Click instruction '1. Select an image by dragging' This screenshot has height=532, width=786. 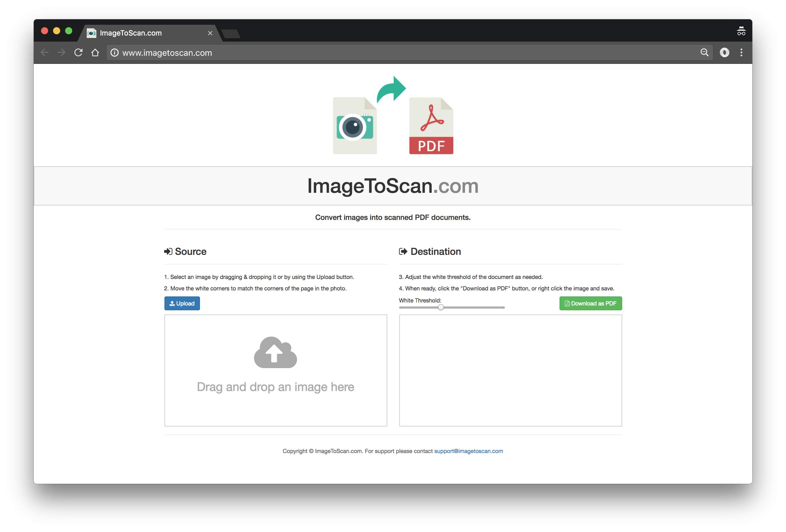coord(259,277)
